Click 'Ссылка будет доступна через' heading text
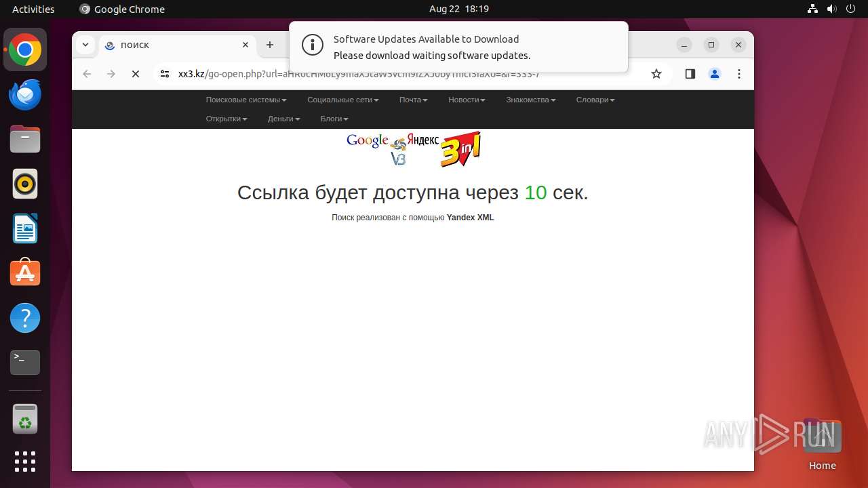This screenshot has height=488, width=868. pos(378,192)
